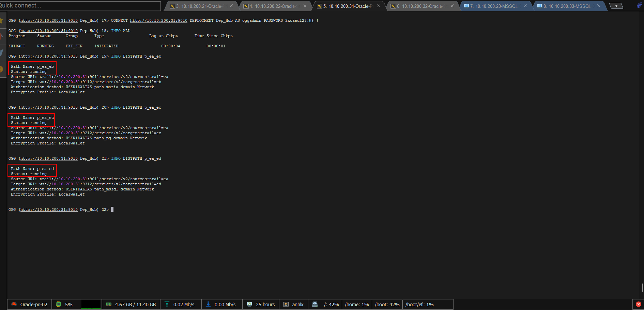
Task: Click the Red Hat icon beside Oracle-pri-02
Action: coord(14,304)
